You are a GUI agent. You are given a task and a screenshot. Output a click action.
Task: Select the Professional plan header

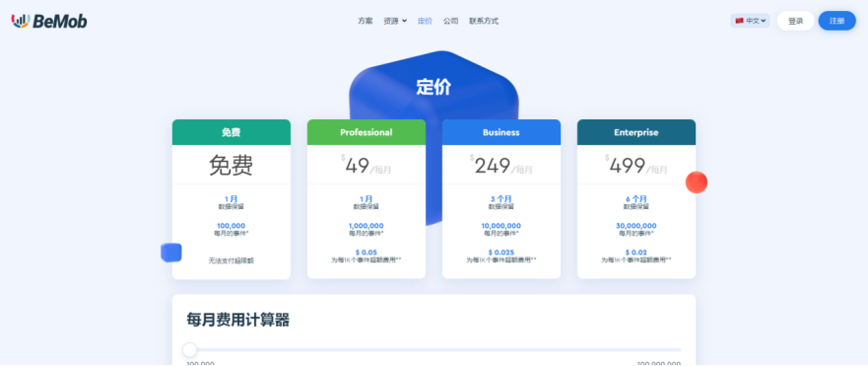pos(367,132)
